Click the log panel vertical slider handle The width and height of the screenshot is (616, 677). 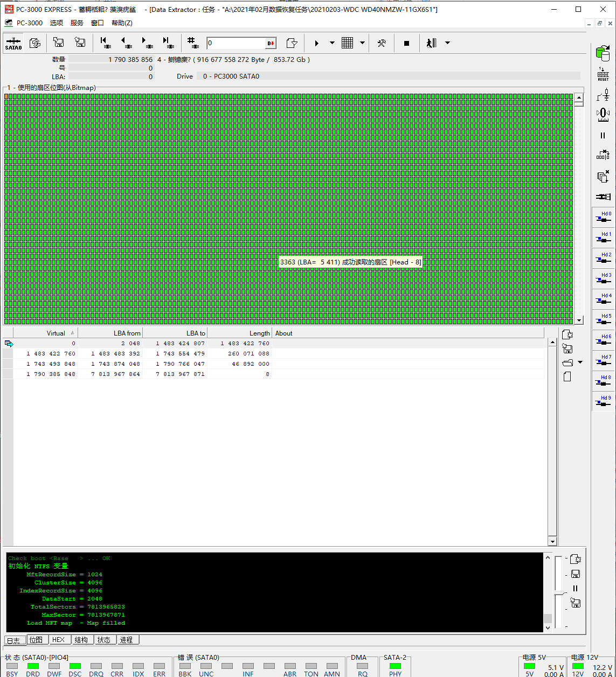(x=558, y=594)
